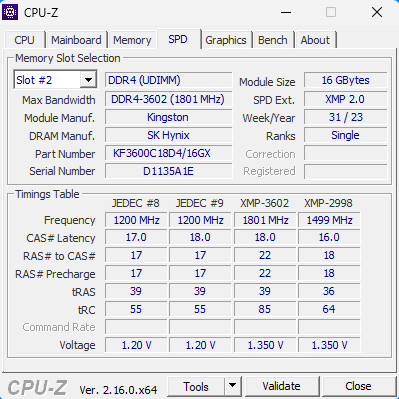Click the 31 / 23 Week/Year value

[x=346, y=117]
